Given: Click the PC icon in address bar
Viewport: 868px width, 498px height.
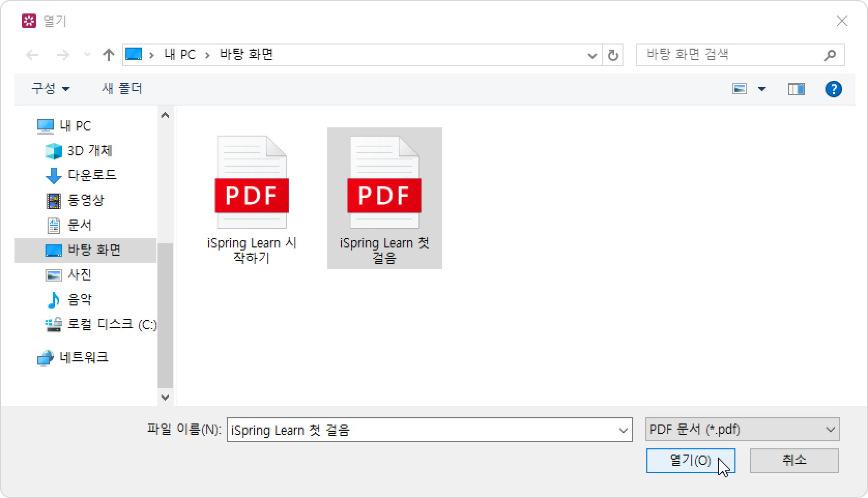Looking at the screenshot, I should (x=134, y=54).
